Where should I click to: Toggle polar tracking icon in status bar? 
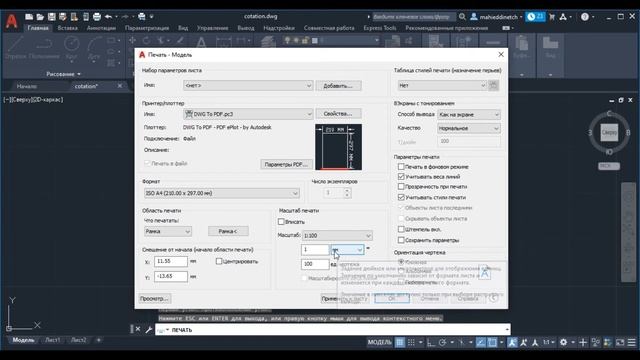click(x=442, y=342)
